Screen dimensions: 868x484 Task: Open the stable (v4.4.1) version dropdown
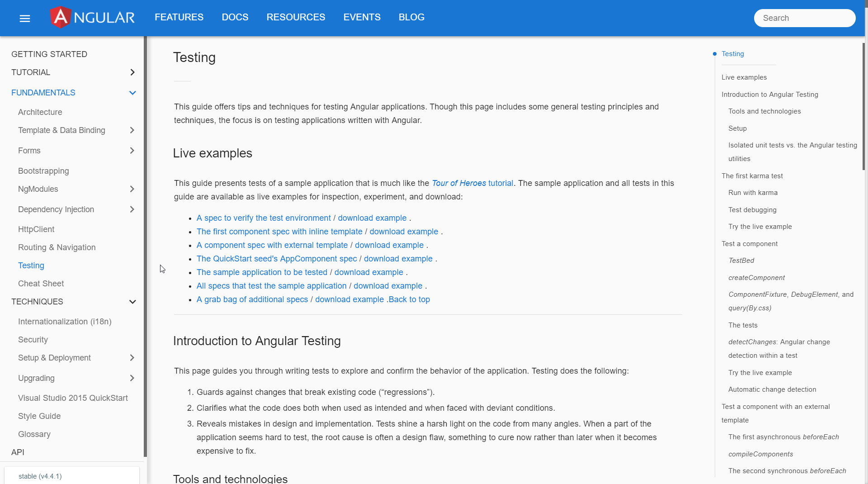coord(72,476)
